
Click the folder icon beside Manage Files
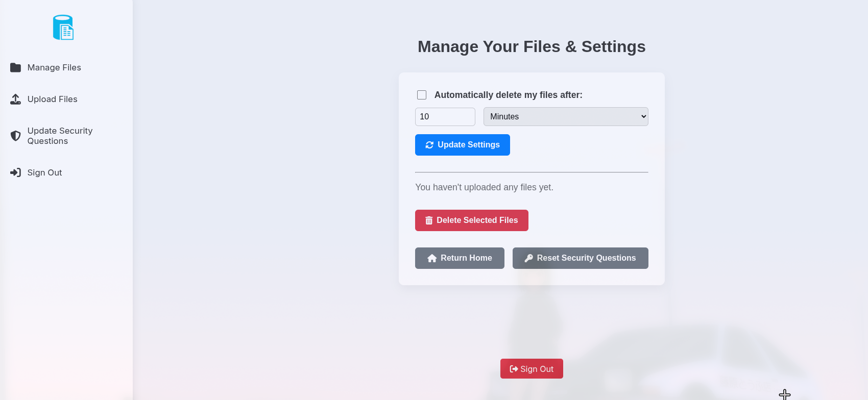pyautogui.click(x=16, y=67)
